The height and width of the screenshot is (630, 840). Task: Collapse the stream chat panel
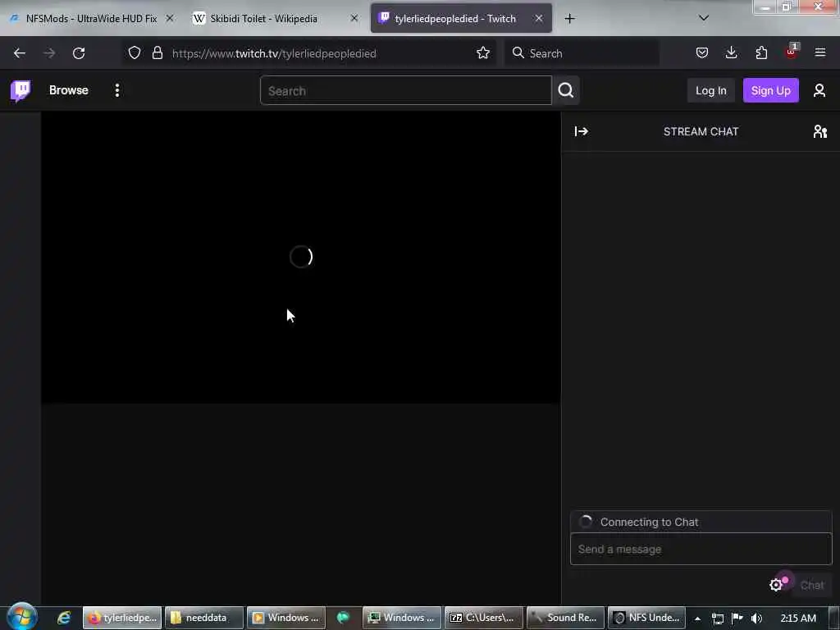pyautogui.click(x=582, y=132)
